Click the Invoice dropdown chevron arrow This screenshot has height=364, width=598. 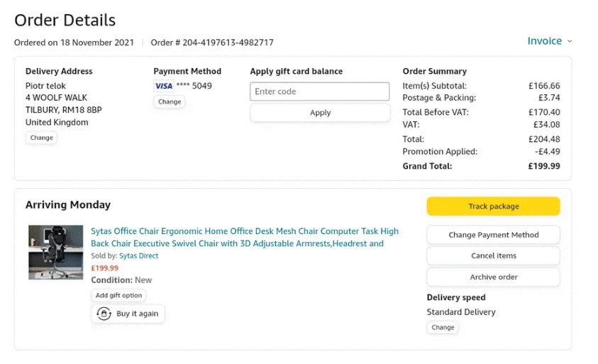(570, 41)
